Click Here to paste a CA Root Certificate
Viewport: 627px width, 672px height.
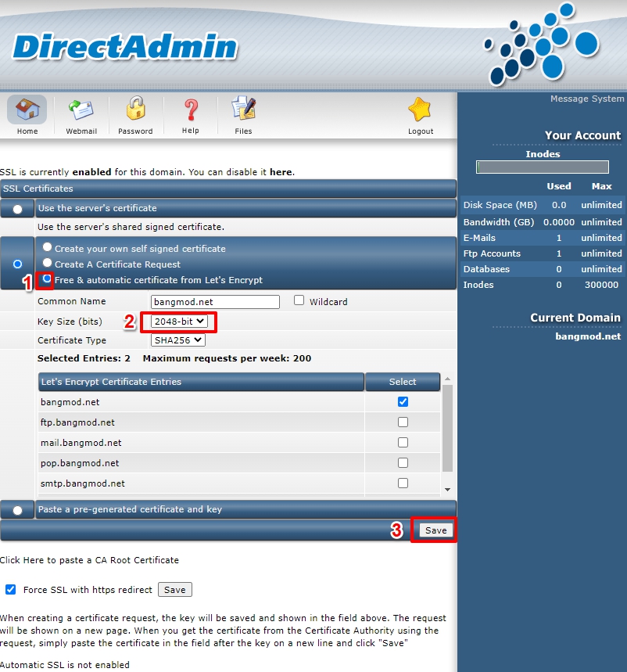89,560
